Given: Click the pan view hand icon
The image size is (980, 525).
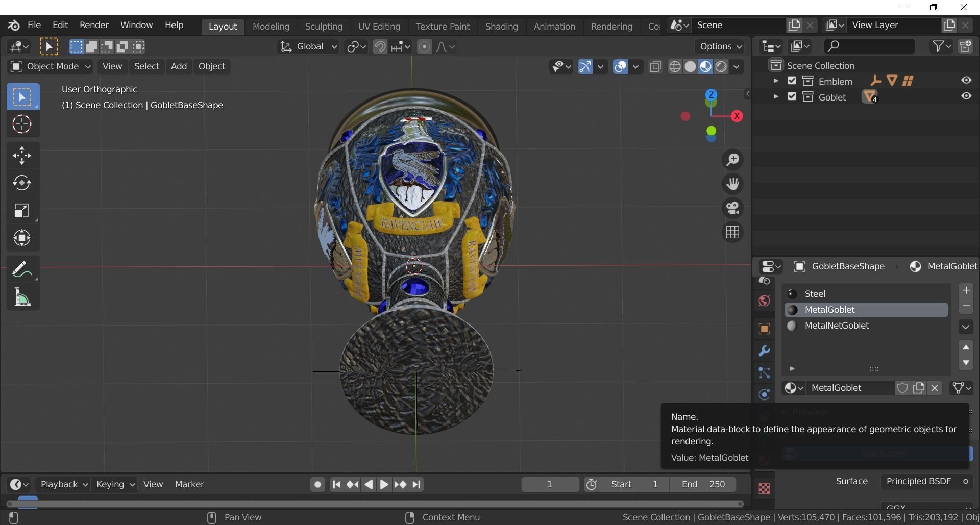Looking at the screenshot, I should [732, 184].
